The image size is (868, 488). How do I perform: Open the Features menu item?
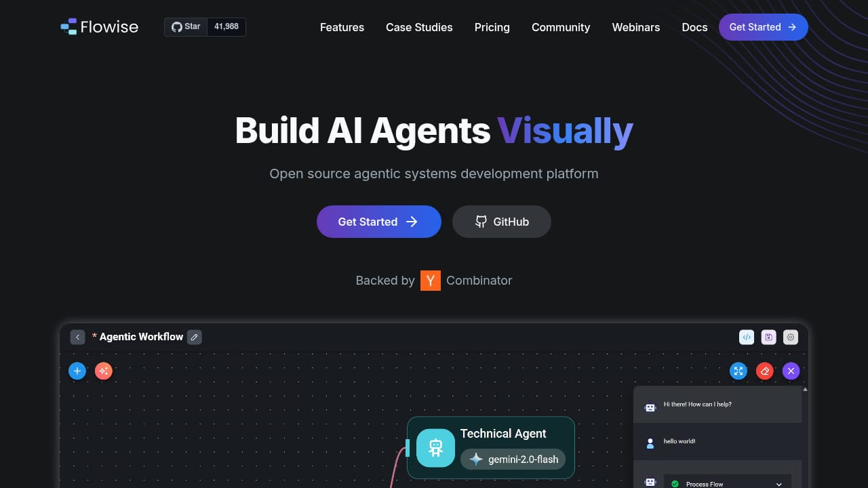[x=342, y=27]
